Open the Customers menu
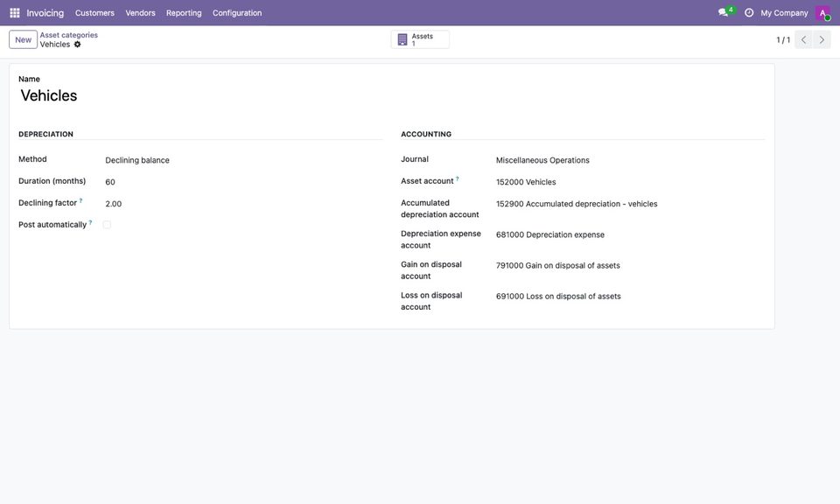The height and width of the screenshot is (504, 840). (x=94, y=13)
